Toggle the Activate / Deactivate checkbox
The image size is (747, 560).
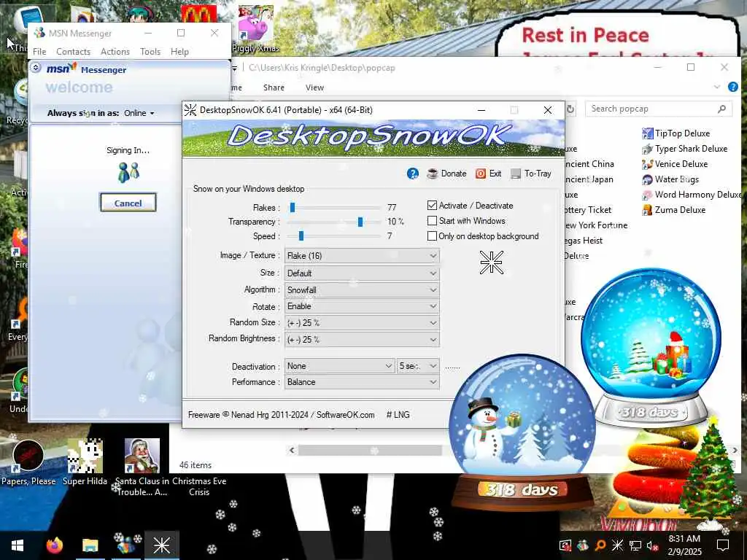432,206
